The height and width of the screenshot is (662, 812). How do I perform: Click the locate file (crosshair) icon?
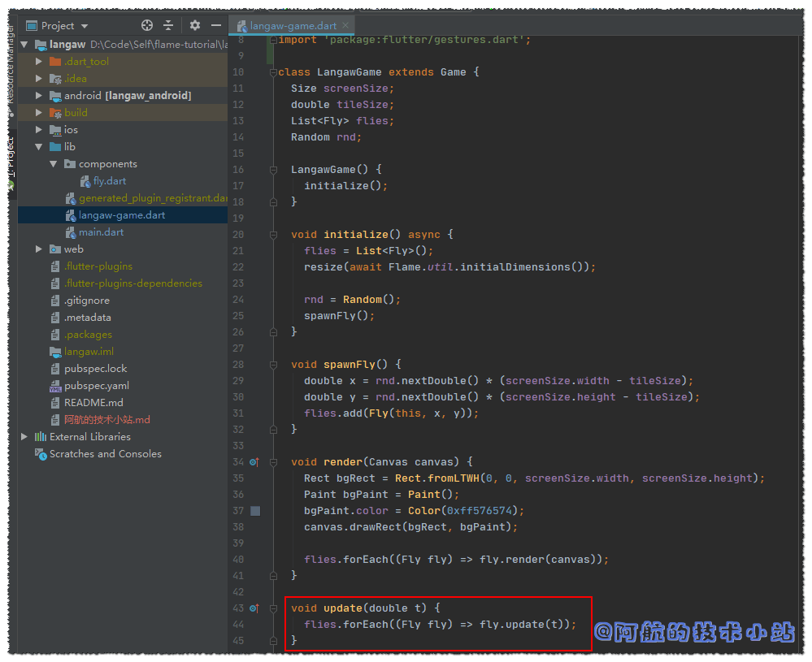point(147,26)
